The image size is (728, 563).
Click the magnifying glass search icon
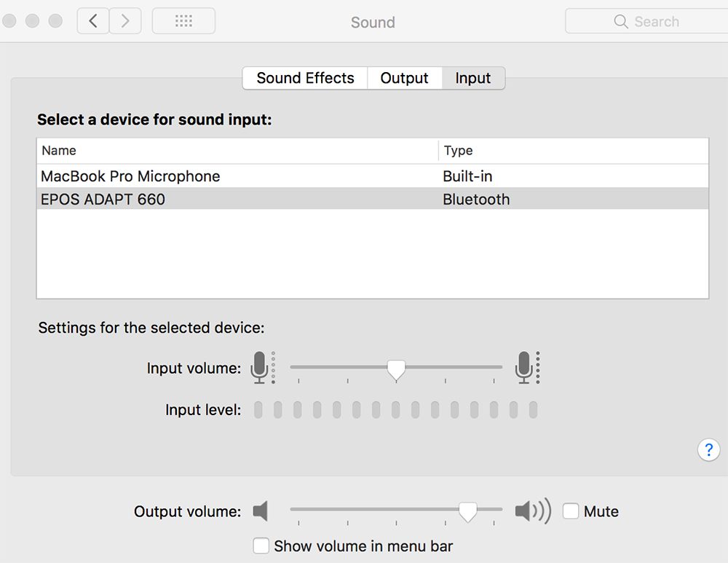click(621, 21)
